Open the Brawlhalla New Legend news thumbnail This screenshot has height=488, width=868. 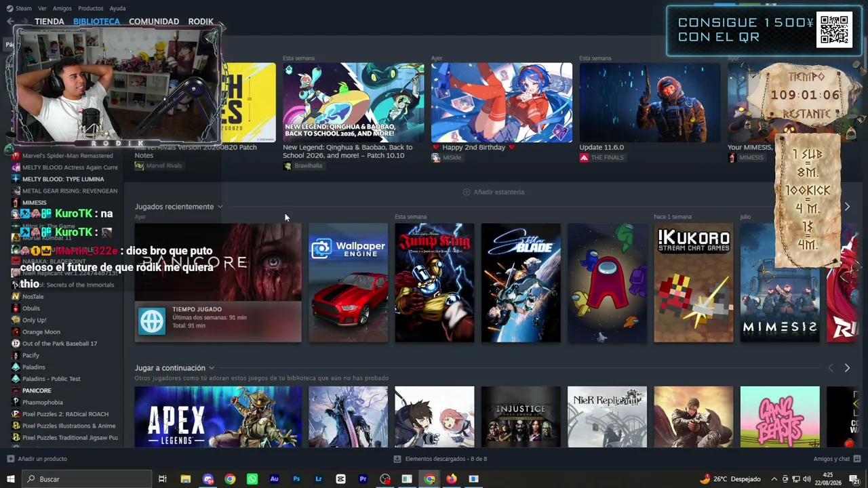click(x=353, y=102)
